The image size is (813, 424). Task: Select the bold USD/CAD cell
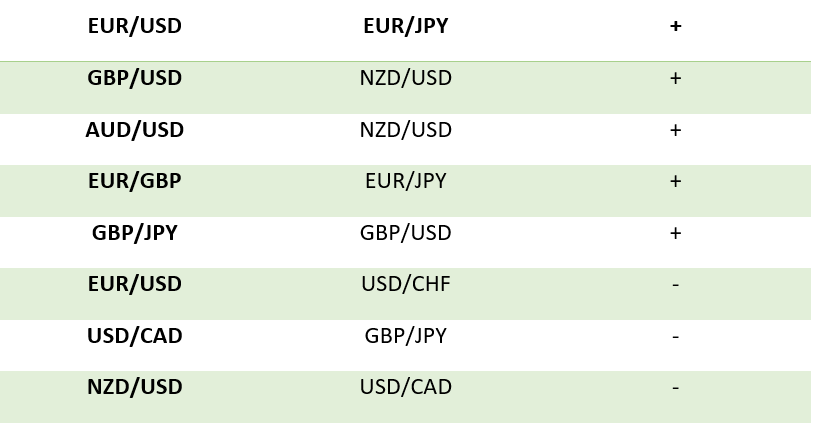(135, 336)
